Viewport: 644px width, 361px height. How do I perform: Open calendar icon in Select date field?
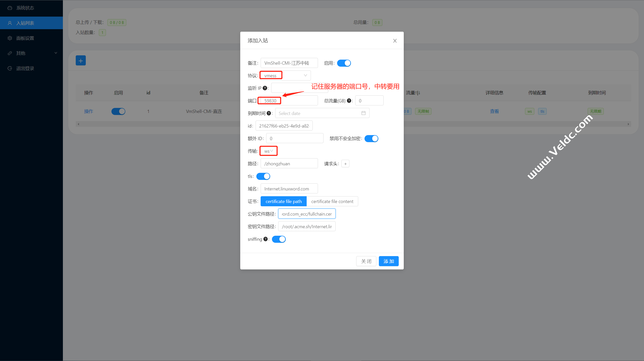coord(363,113)
